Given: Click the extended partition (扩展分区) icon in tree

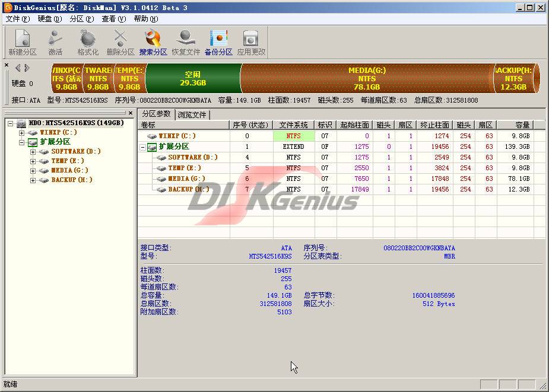Looking at the screenshot, I should [x=33, y=142].
